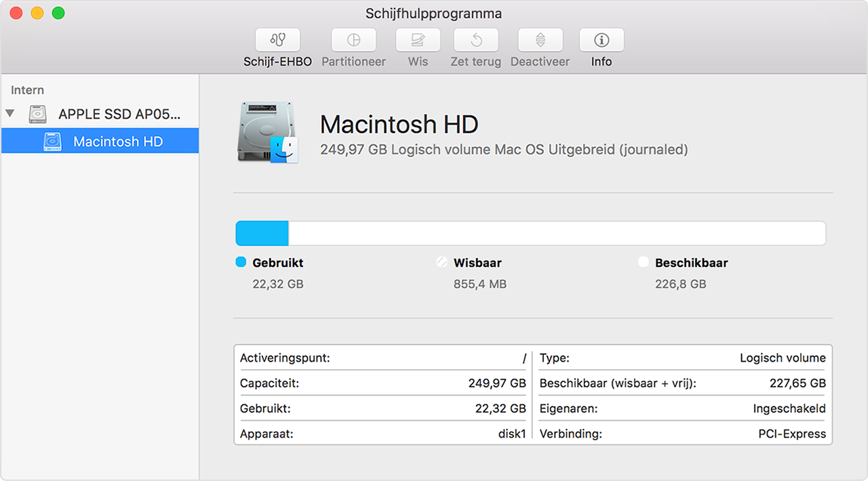This screenshot has width=868, height=481.
Task: Select Macintosh HD row in sidebar
Action: pyautogui.click(x=100, y=141)
